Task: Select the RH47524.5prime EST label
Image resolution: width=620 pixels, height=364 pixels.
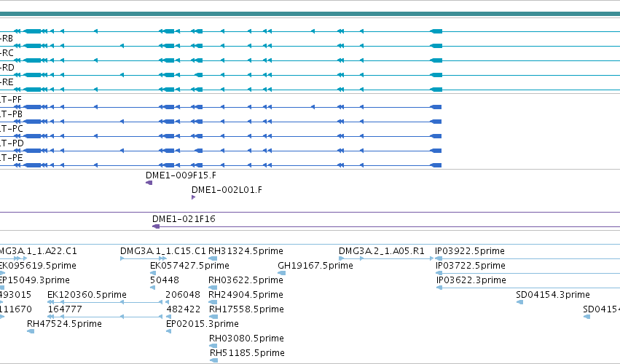Action: (x=64, y=324)
